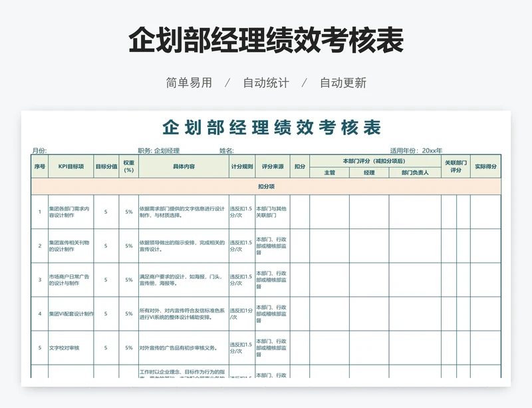Select the 计分规则 column header
The image size is (532, 408).
pyautogui.click(x=242, y=166)
